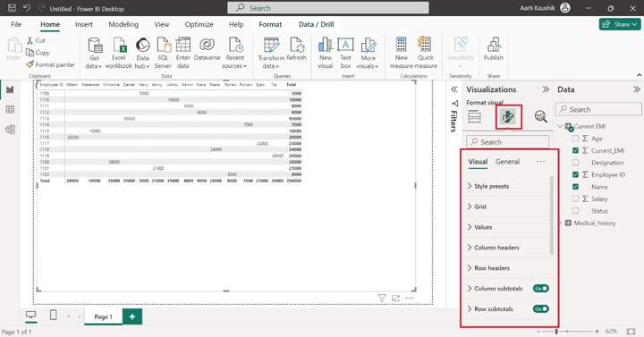Add a new page with plus button
This screenshot has width=644, height=337.
pos(131,316)
